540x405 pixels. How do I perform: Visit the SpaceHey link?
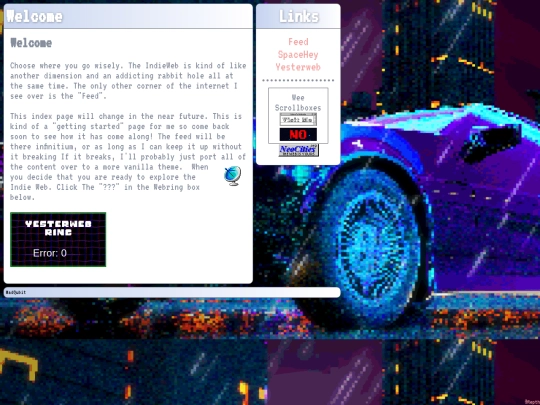[298, 55]
